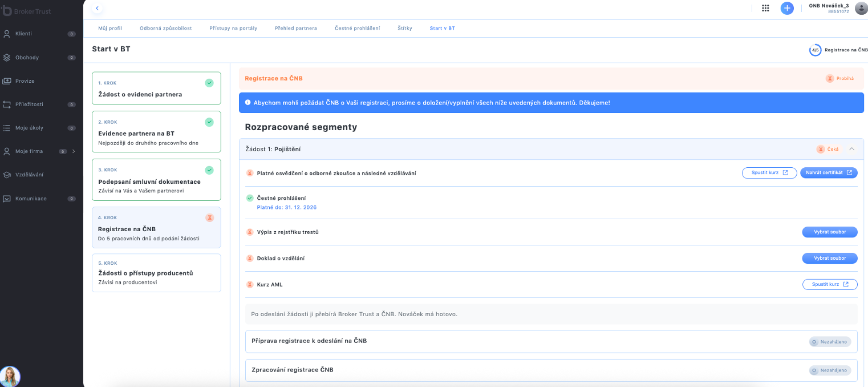The image size is (868, 387).
Task: Click the blue plus add button
Action: (787, 8)
